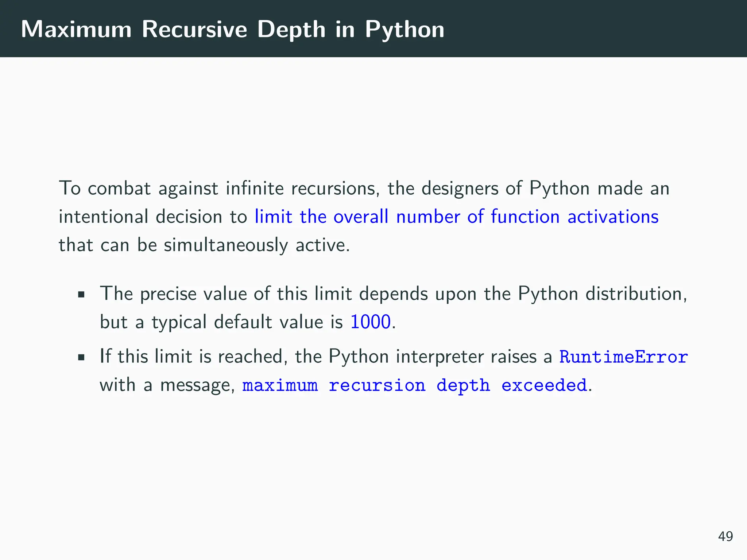This screenshot has width=747, height=560.
Task: Click the text "that can be simultaneously active."
Action: tap(204, 245)
